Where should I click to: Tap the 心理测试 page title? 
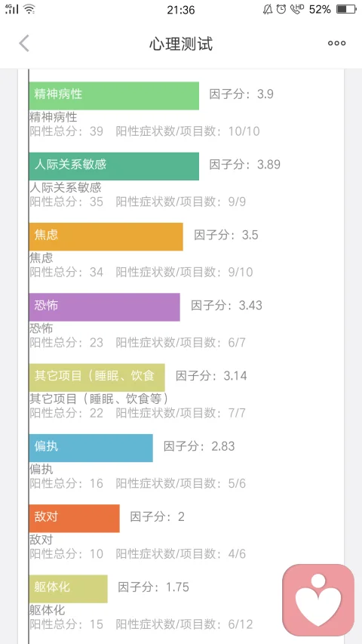coord(181,44)
